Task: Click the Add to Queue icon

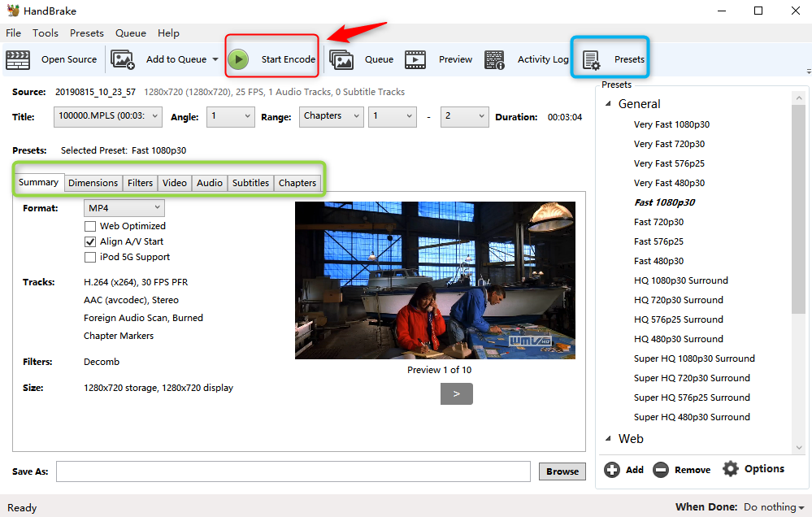Action: (123, 59)
